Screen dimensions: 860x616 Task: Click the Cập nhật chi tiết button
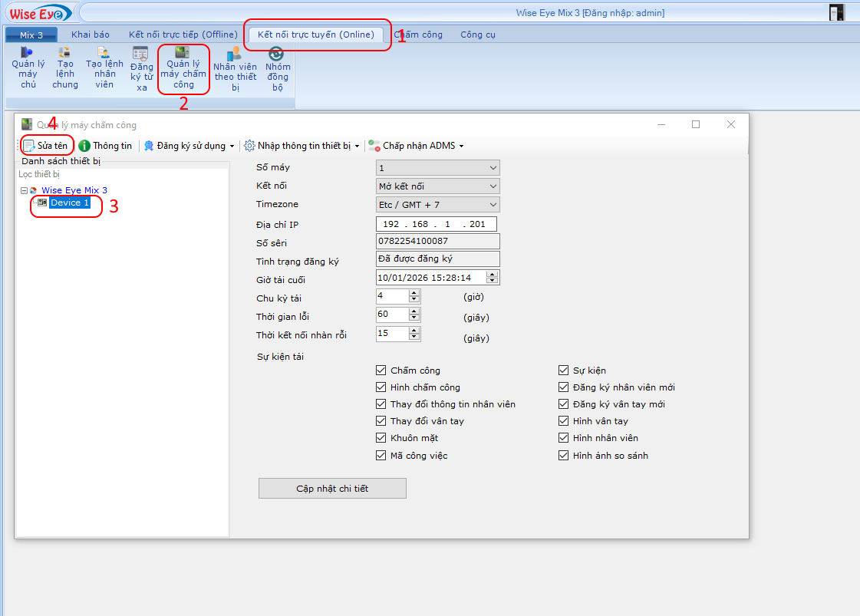click(332, 488)
